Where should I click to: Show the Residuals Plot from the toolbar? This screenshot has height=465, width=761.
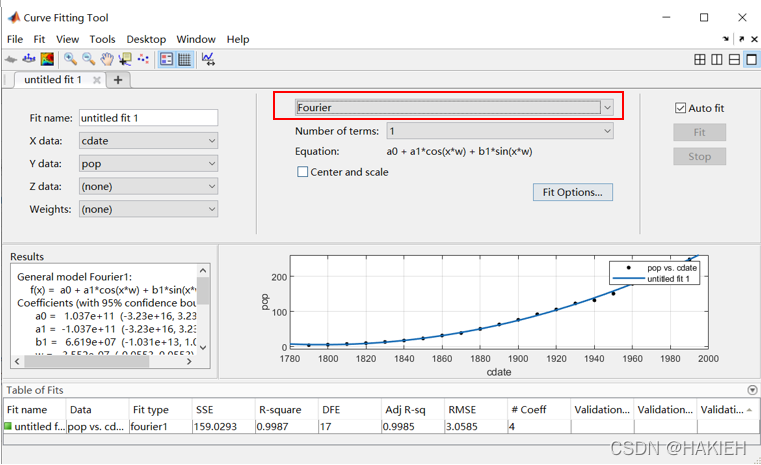(29, 59)
